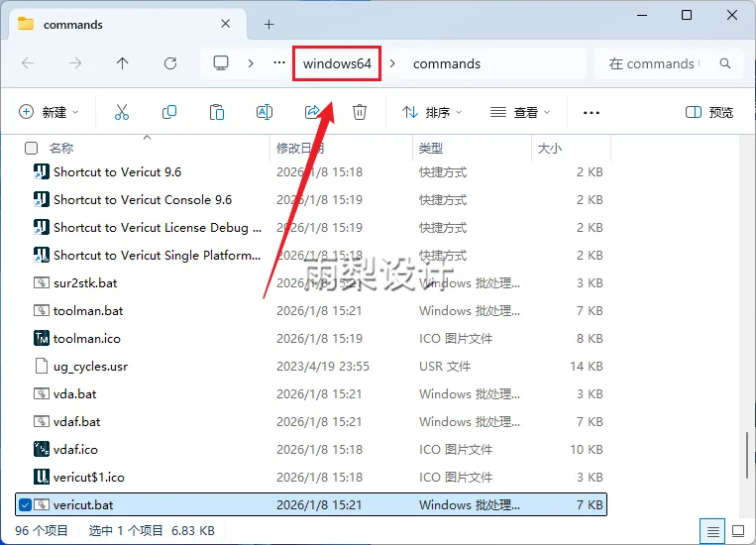Click the vertical scrollbar thumb
Image resolution: width=756 pixels, height=545 pixels.
[747, 454]
